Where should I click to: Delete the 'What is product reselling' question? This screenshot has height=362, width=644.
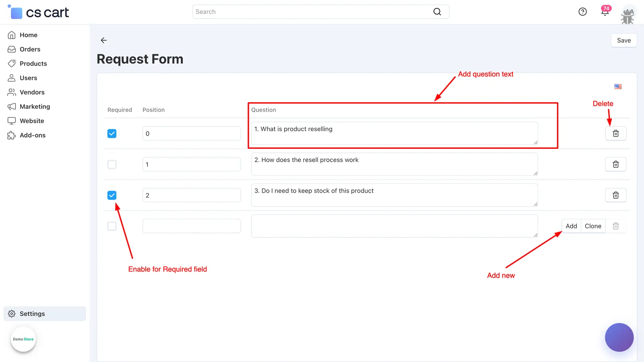(x=615, y=134)
